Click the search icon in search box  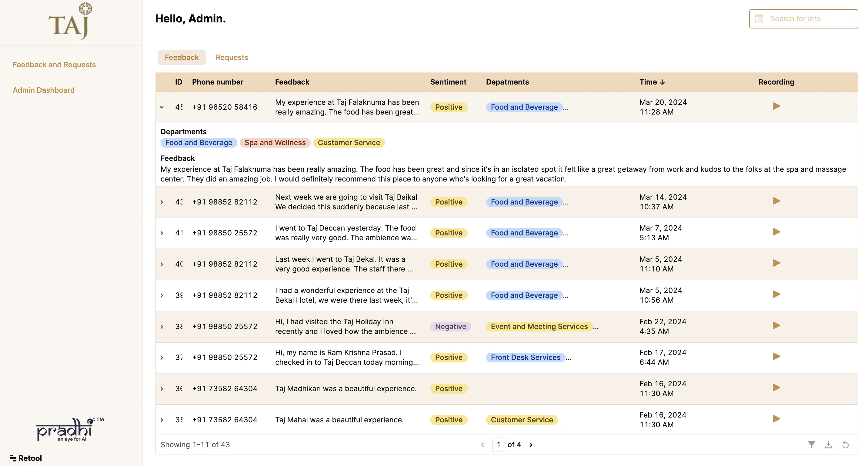click(759, 19)
